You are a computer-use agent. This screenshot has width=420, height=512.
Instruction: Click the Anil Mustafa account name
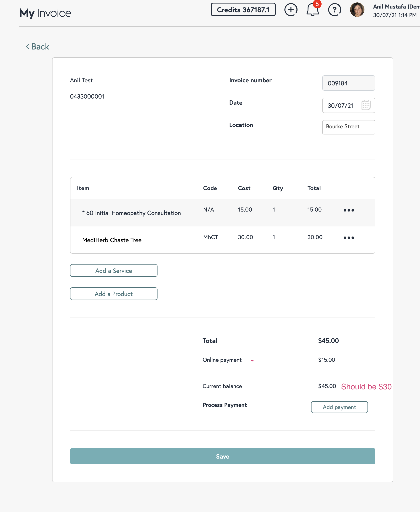(x=396, y=7)
